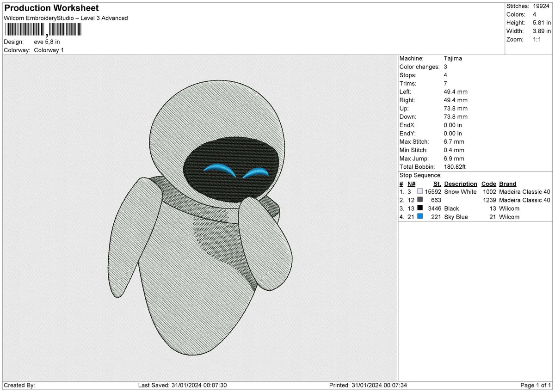Click stitch count '663' in row 2
Screen dimensions: 555x392
point(436,200)
